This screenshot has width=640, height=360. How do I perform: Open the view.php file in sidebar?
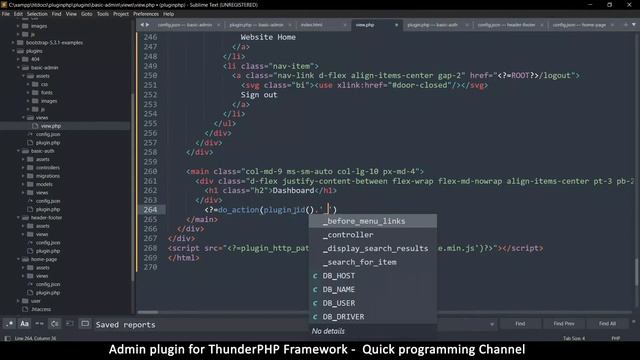pos(51,126)
